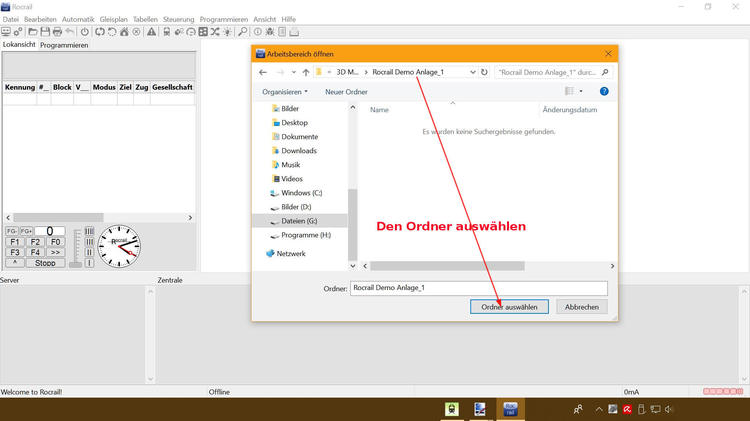
Task: Open the Automatik menu
Action: coord(78,19)
